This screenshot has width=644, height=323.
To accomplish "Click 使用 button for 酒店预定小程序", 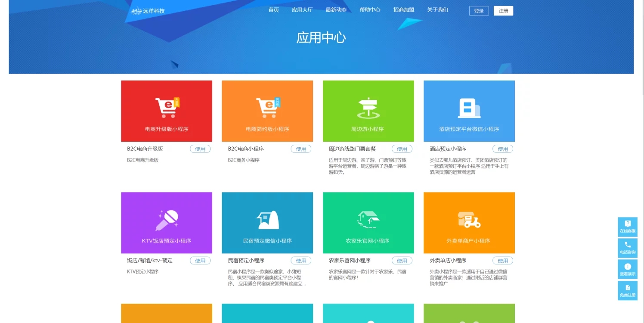I will click(x=503, y=149).
